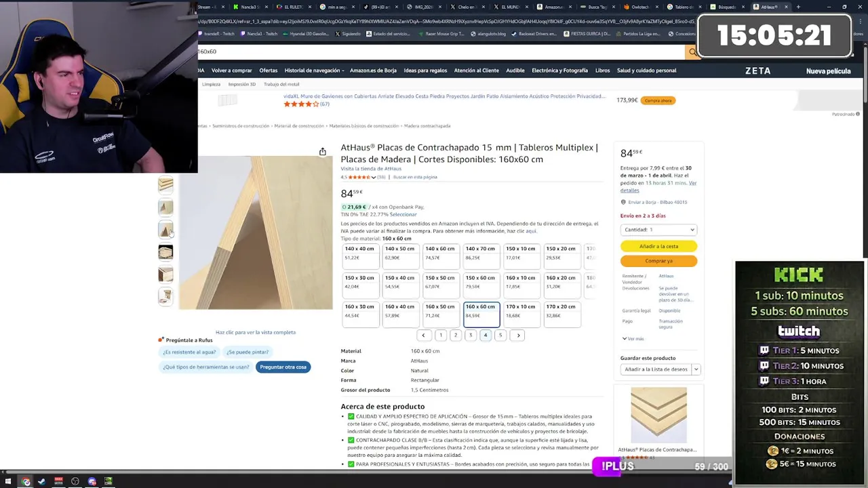The width and height of the screenshot is (868, 488).
Task: Click Preguntar otra cosa button
Action: click(283, 367)
